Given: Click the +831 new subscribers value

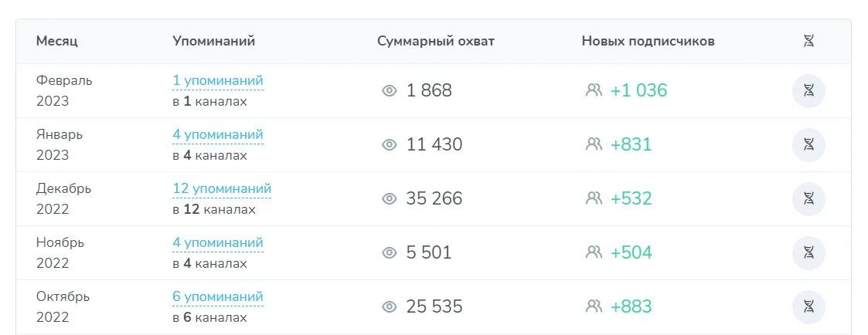Looking at the screenshot, I should tap(631, 144).
